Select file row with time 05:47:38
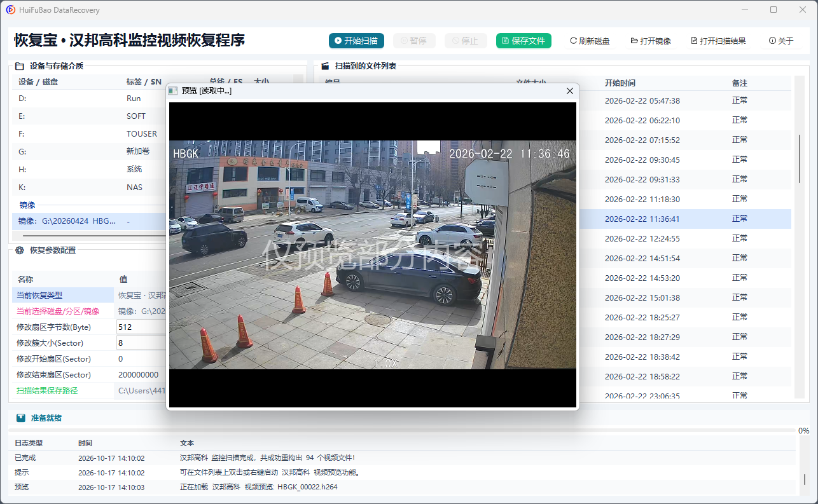 [x=686, y=100]
